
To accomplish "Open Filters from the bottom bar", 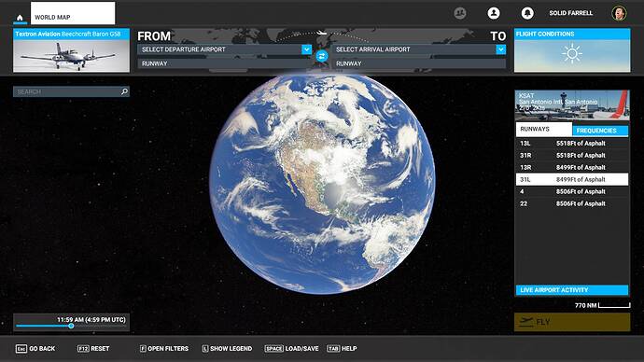I will tap(164, 348).
